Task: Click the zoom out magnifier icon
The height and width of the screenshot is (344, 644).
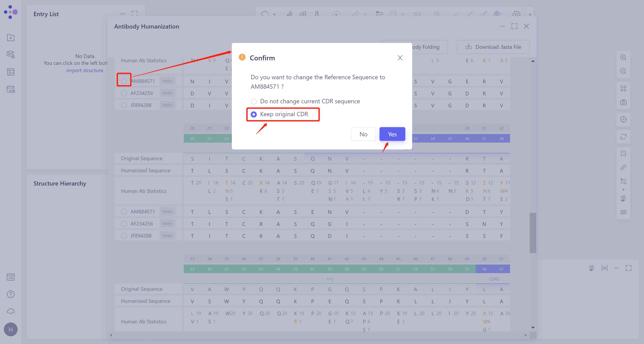Action: pos(623,71)
